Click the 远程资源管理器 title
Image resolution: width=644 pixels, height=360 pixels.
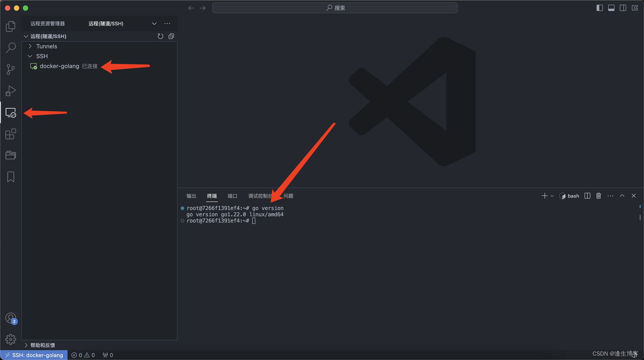pyautogui.click(x=48, y=24)
